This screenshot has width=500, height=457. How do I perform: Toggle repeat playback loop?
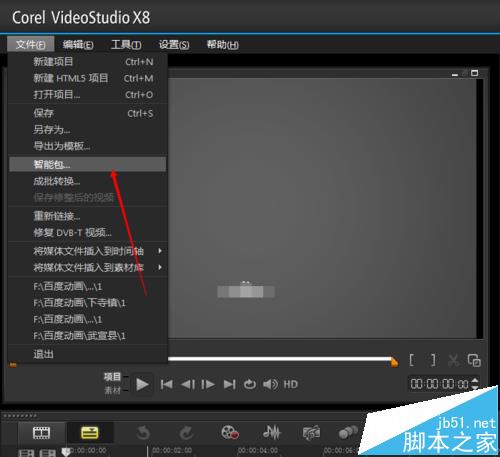250,384
